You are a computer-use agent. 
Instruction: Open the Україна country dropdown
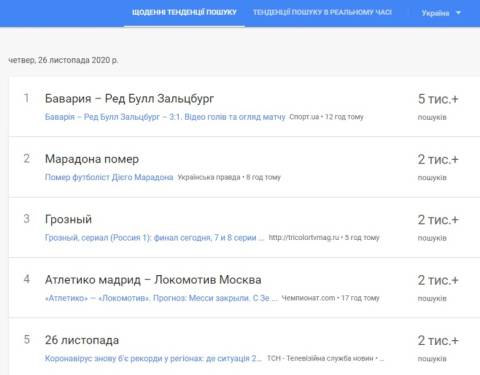[x=441, y=13]
